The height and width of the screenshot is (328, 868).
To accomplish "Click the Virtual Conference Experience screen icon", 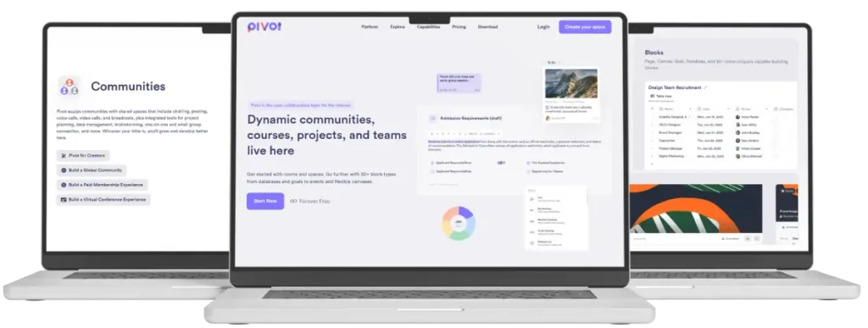I will [x=64, y=200].
